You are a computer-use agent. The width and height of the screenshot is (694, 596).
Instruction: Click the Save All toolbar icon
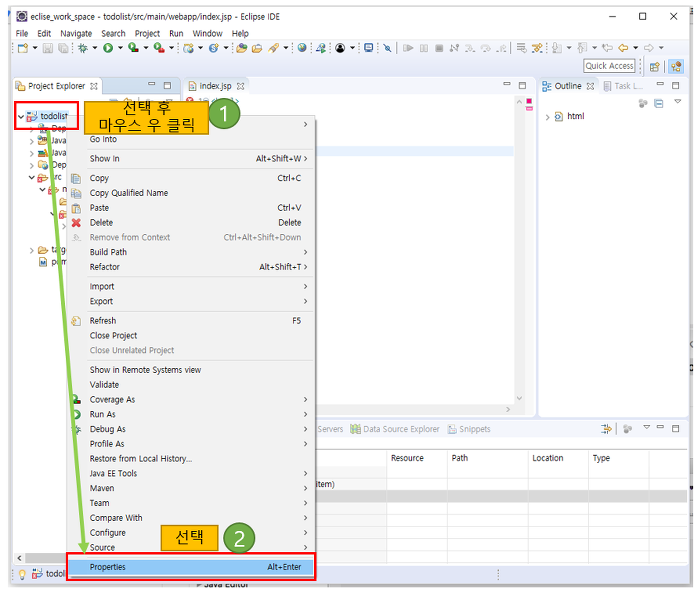click(63, 48)
